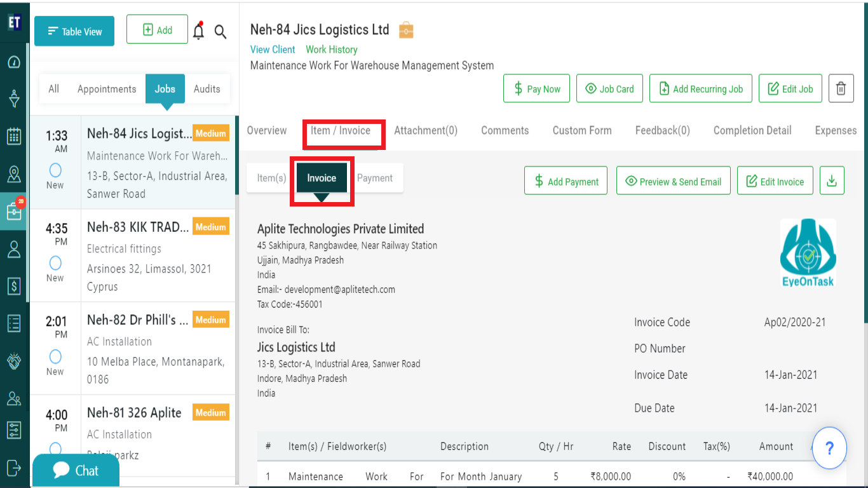Switch to the Item / Invoice tab

point(341,130)
